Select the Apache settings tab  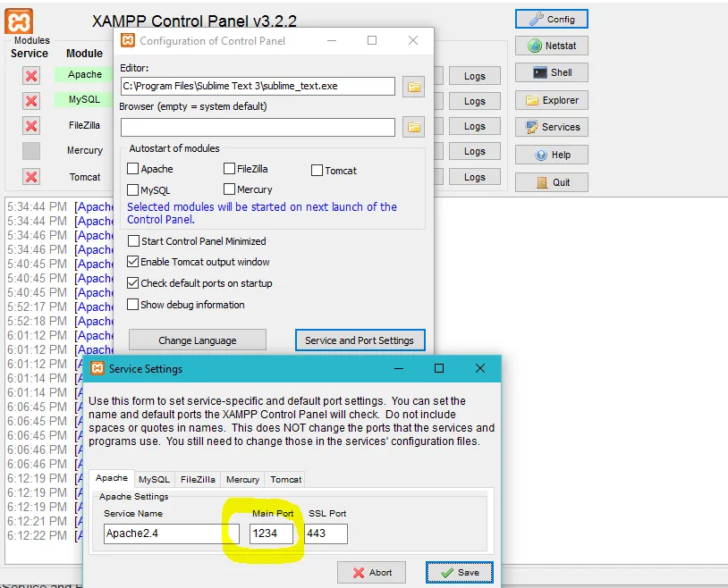tap(112, 478)
